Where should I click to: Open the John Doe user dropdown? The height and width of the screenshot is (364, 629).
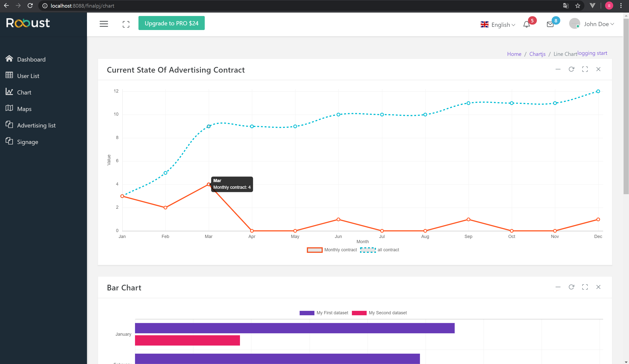599,24
